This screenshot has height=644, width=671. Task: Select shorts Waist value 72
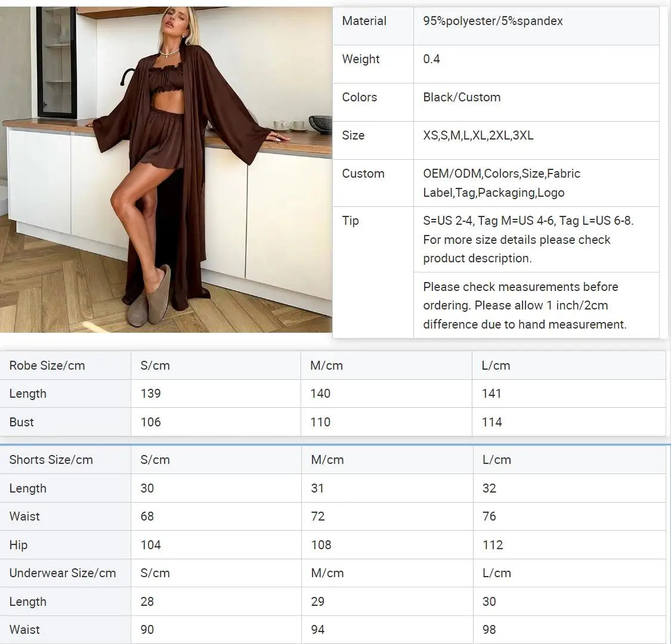(317, 516)
